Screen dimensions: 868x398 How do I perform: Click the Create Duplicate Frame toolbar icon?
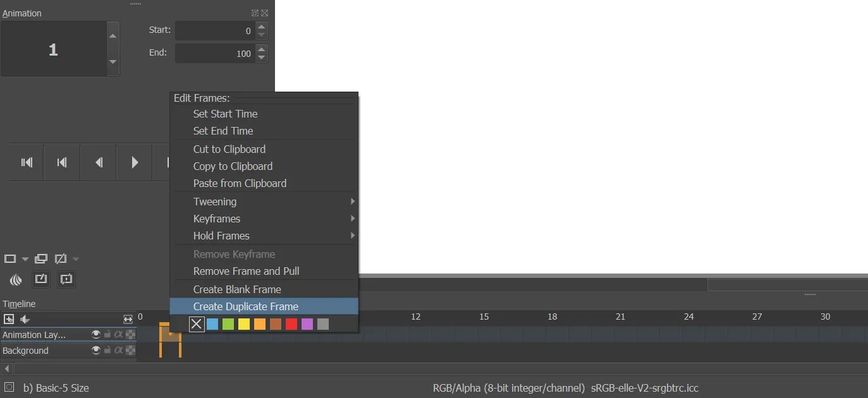click(66, 279)
